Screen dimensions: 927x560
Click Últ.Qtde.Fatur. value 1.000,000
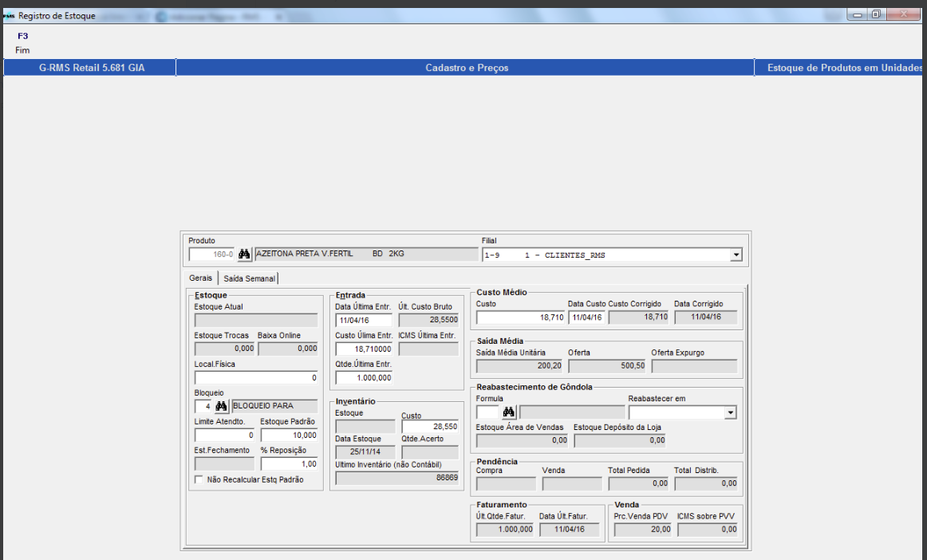pyautogui.click(x=505, y=530)
